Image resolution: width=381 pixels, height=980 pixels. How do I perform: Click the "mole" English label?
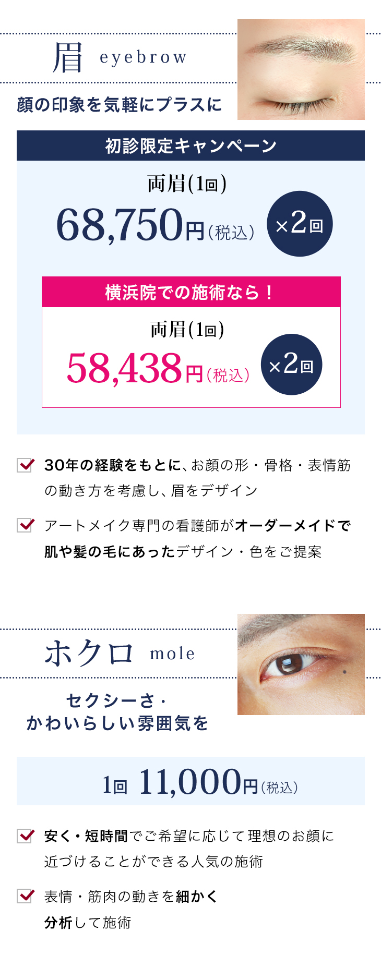(x=172, y=654)
